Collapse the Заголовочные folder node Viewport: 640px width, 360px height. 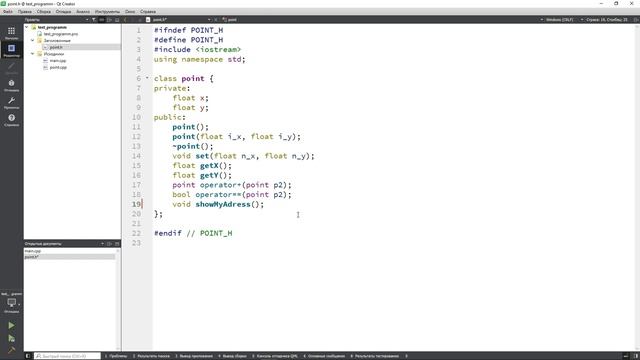point(33,40)
